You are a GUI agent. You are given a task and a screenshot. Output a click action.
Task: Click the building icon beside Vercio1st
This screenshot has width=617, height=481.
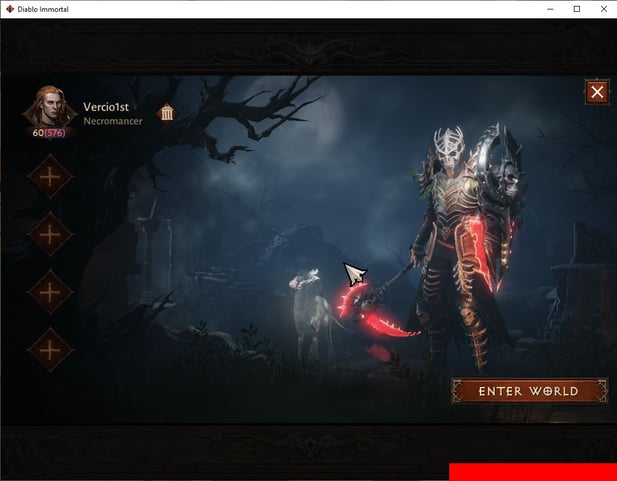click(x=167, y=112)
